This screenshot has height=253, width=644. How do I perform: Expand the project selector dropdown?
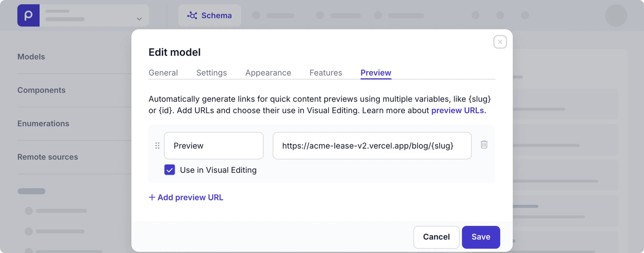point(139,18)
